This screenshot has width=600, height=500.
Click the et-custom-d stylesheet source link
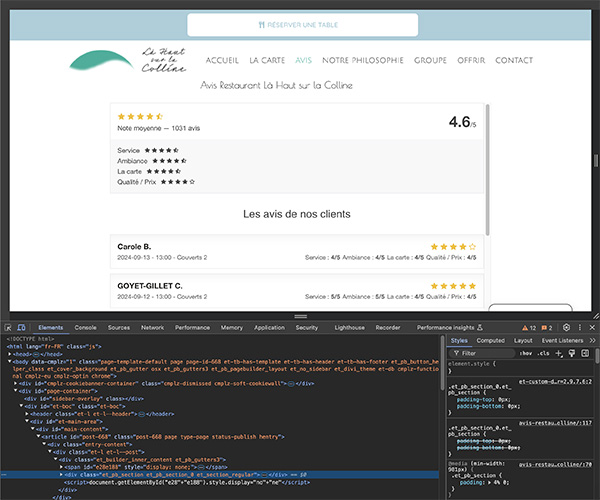pyautogui.click(x=555, y=382)
